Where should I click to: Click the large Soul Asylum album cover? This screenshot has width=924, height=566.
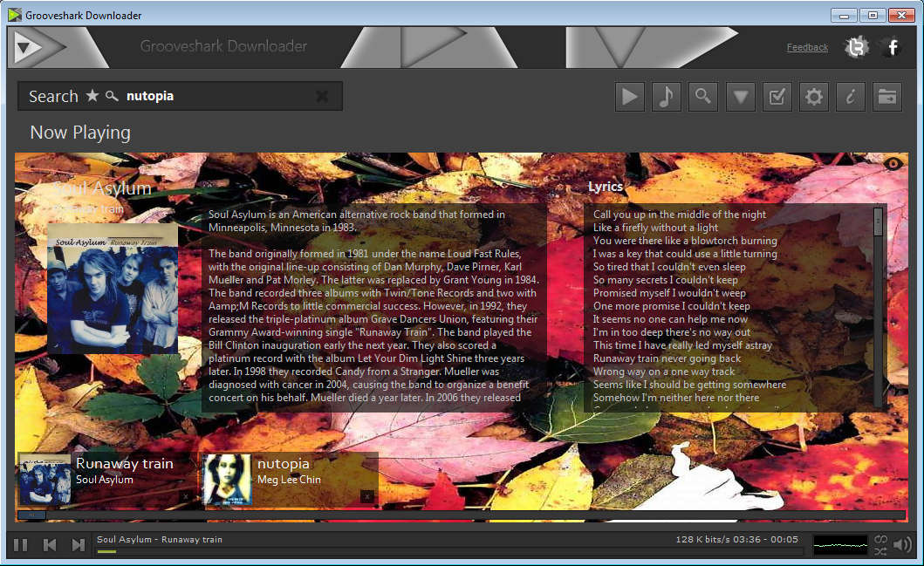pyautogui.click(x=113, y=289)
